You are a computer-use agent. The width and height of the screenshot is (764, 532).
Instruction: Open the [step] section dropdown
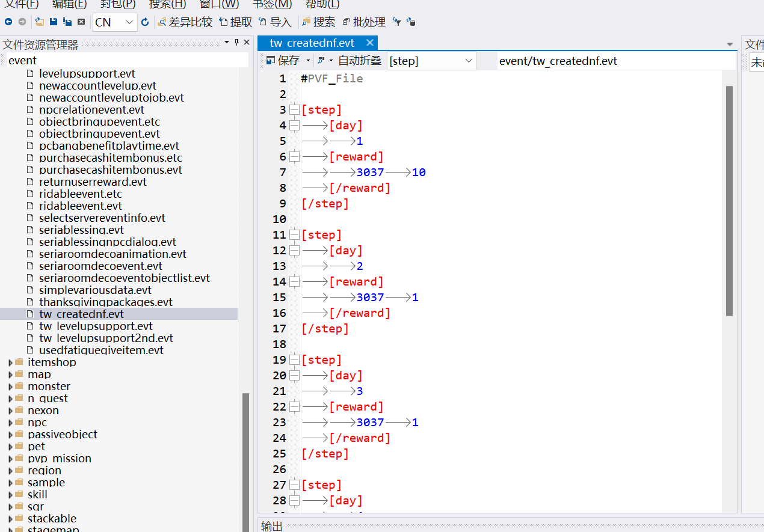pyautogui.click(x=469, y=61)
